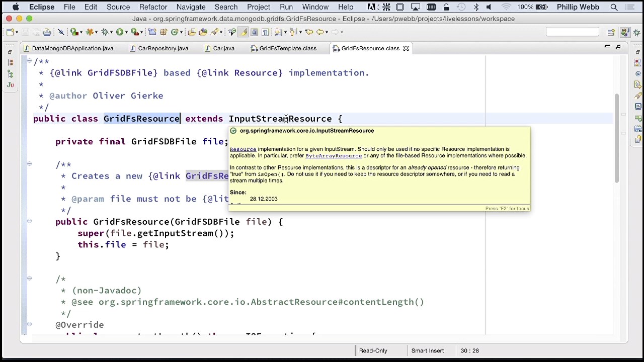Screen dimensions: 644x362
Task: Open the Console view icon on right
Action: pos(638,106)
